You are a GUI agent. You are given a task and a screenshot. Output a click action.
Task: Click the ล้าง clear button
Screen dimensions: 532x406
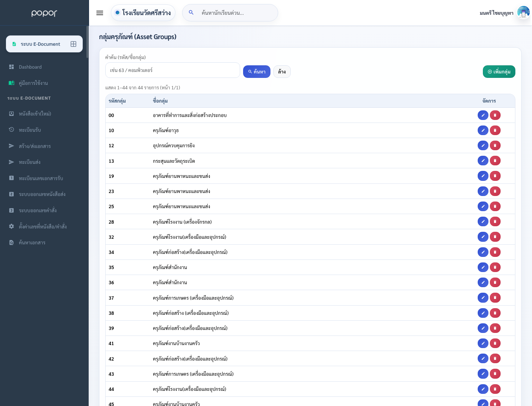282,72
